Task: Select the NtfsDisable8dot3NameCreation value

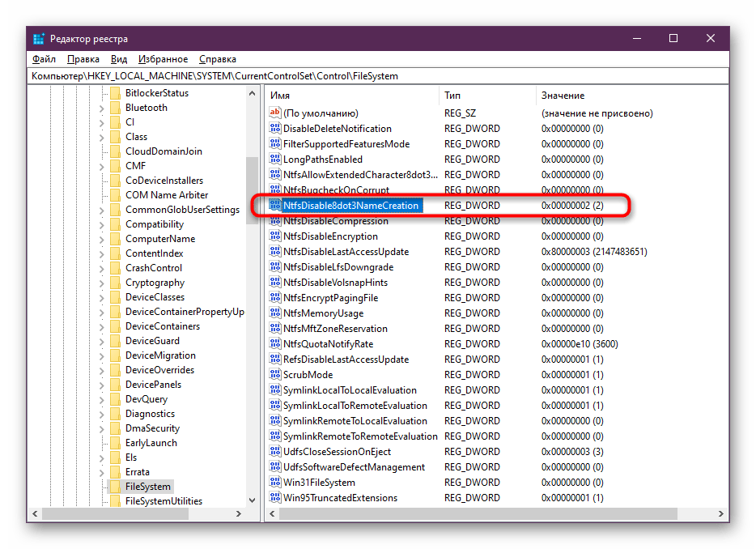Action: click(350, 206)
